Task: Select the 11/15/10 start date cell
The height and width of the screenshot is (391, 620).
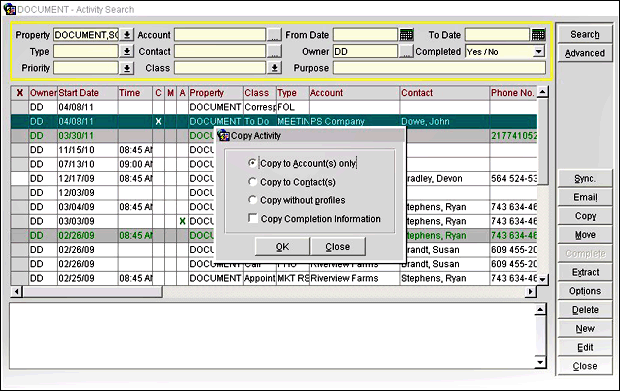Action: pos(88,150)
